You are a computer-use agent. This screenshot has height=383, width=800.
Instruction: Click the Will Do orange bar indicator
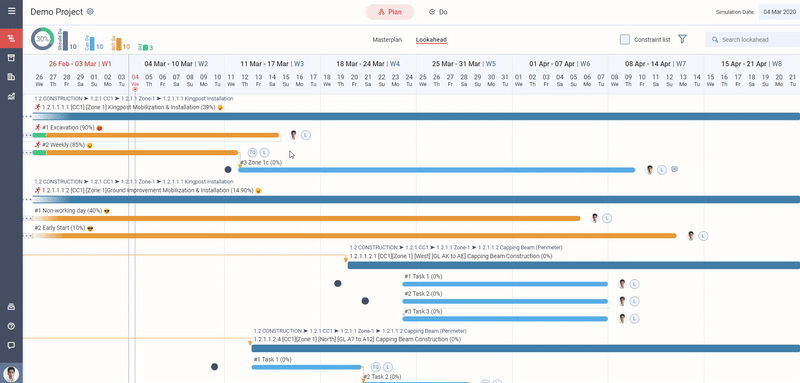point(118,44)
